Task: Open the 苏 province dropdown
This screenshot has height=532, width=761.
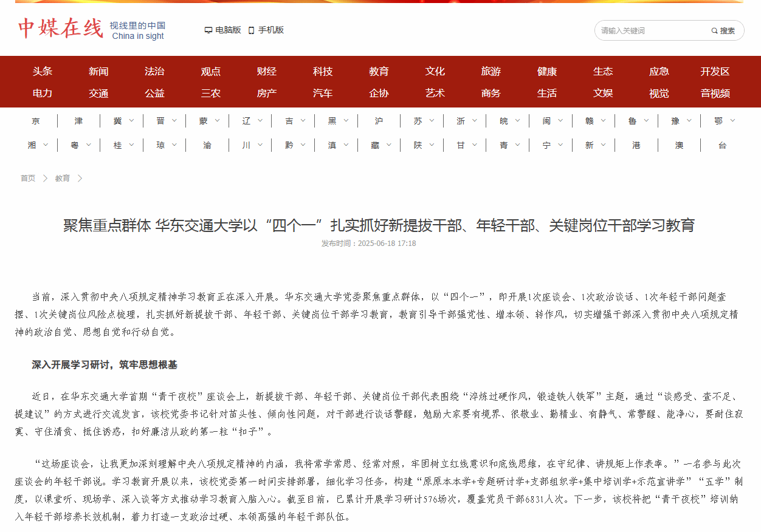Action: 432,121
